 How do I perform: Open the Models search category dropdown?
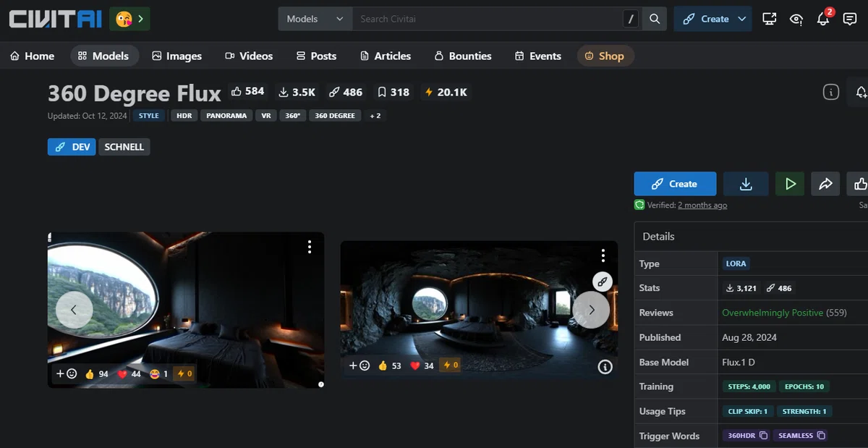tap(315, 19)
